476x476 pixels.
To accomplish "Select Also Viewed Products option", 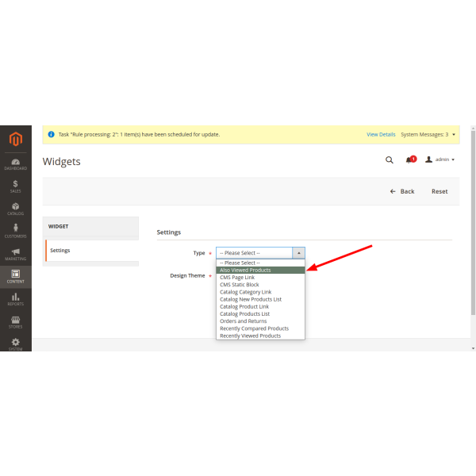I will pos(245,271).
